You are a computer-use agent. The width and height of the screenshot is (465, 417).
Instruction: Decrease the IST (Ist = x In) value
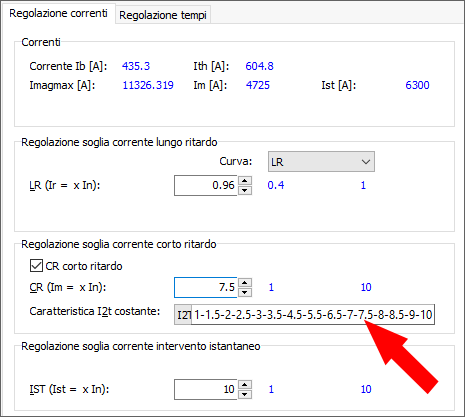click(x=245, y=394)
